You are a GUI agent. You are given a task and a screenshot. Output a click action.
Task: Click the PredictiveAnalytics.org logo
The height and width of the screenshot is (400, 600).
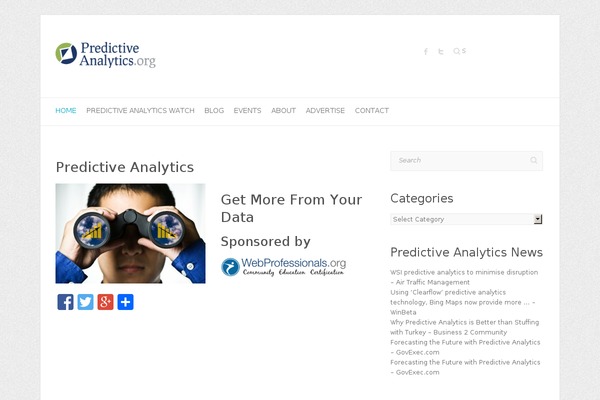point(106,55)
